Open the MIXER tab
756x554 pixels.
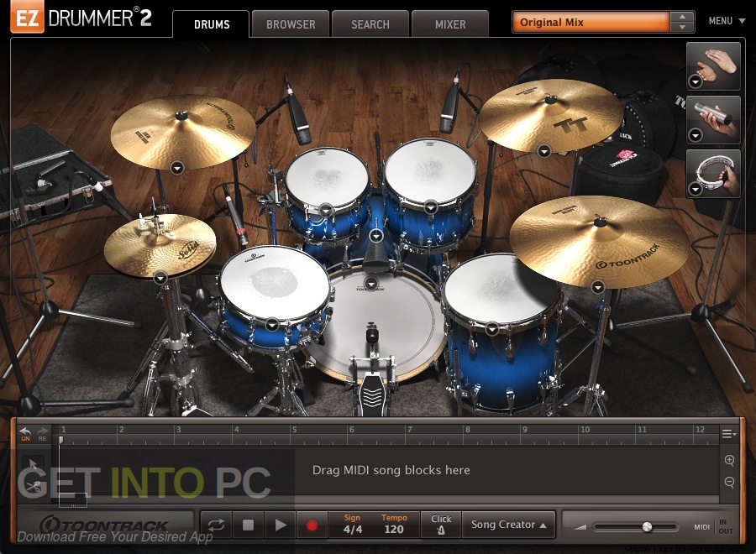pyautogui.click(x=450, y=24)
